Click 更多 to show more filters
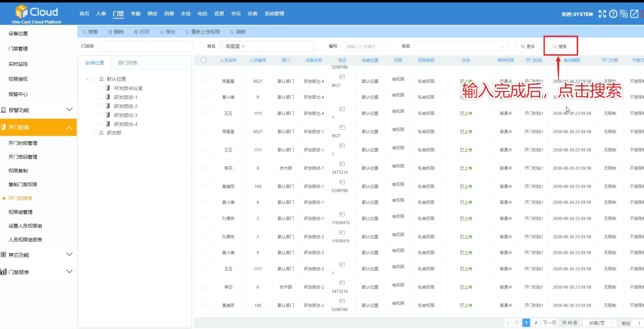 click(x=528, y=47)
